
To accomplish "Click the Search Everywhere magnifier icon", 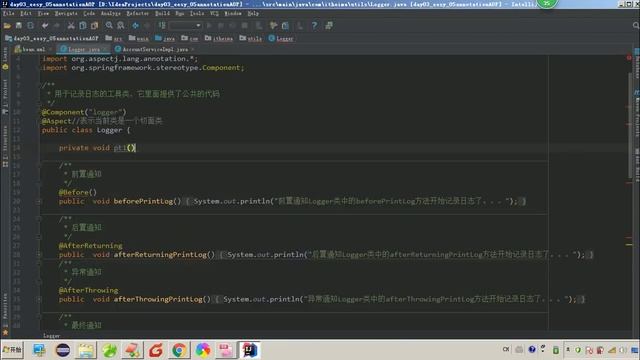I will click(x=636, y=25).
